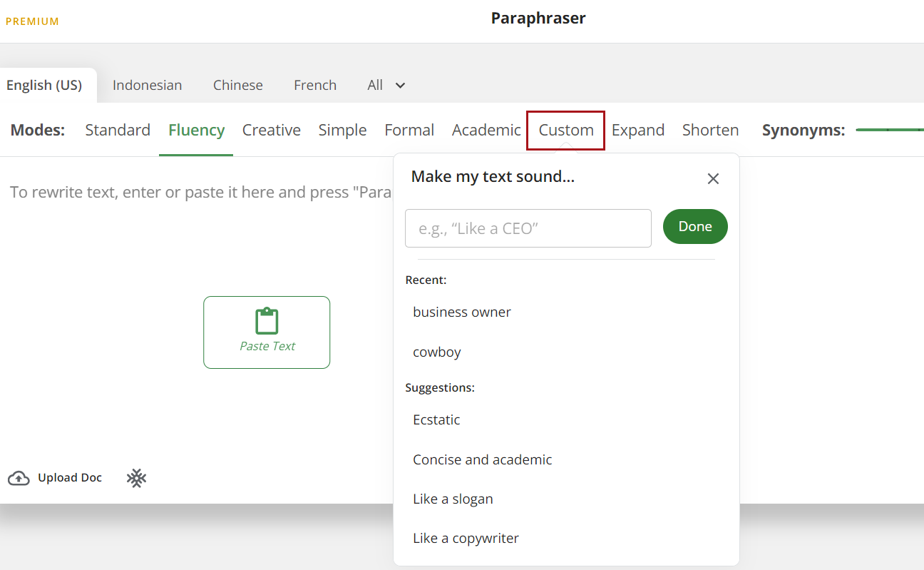Expand the All languages dropdown

click(386, 85)
